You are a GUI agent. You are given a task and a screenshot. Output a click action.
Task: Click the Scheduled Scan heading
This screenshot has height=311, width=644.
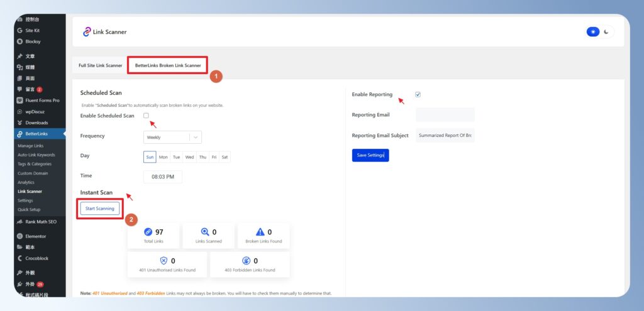101,93
